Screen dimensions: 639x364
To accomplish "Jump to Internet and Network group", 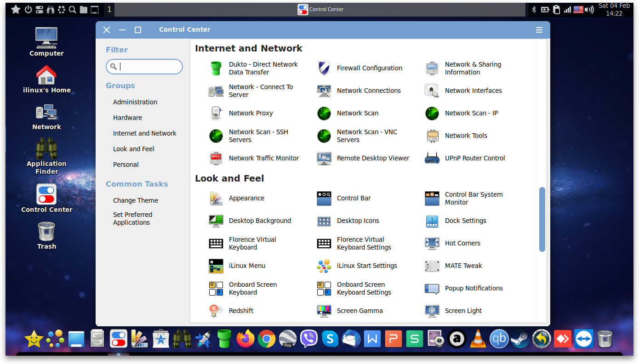I will [x=145, y=133].
